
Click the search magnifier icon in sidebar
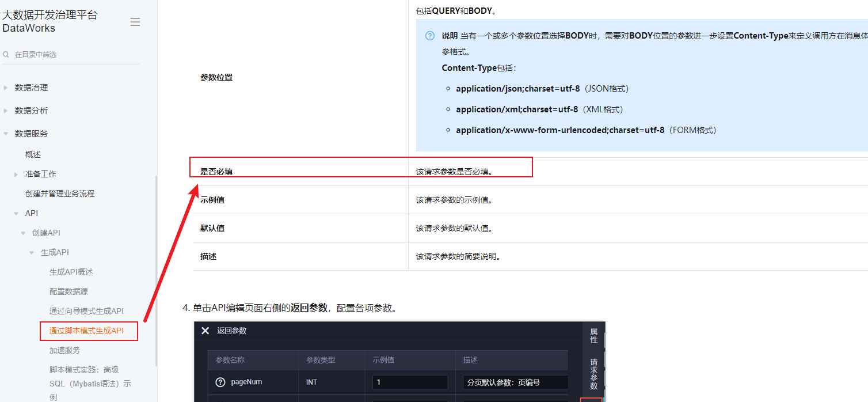6,54
